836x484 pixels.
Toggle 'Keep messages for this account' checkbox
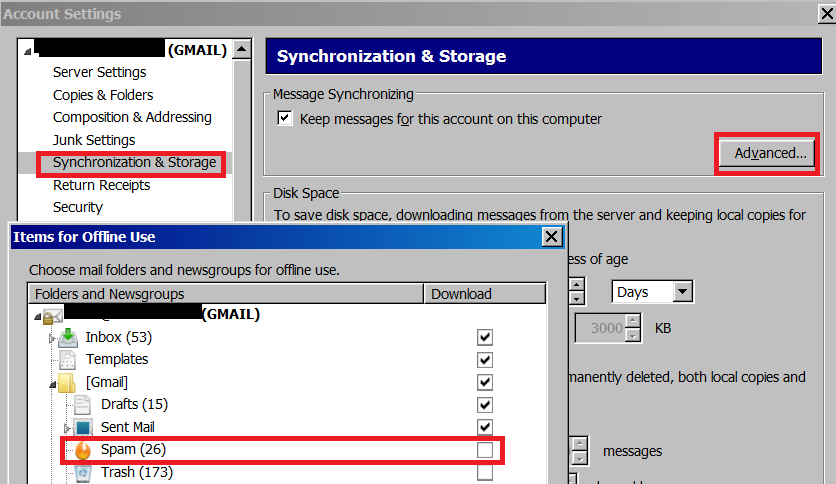point(285,119)
